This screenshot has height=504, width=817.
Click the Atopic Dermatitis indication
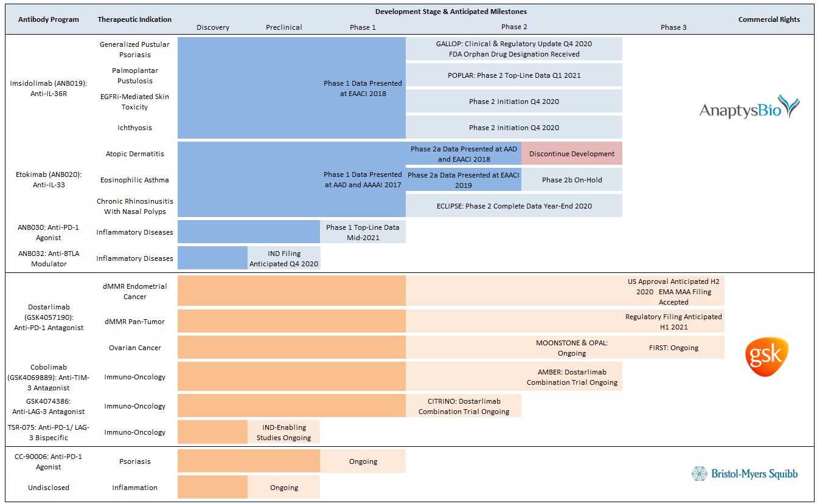click(134, 154)
